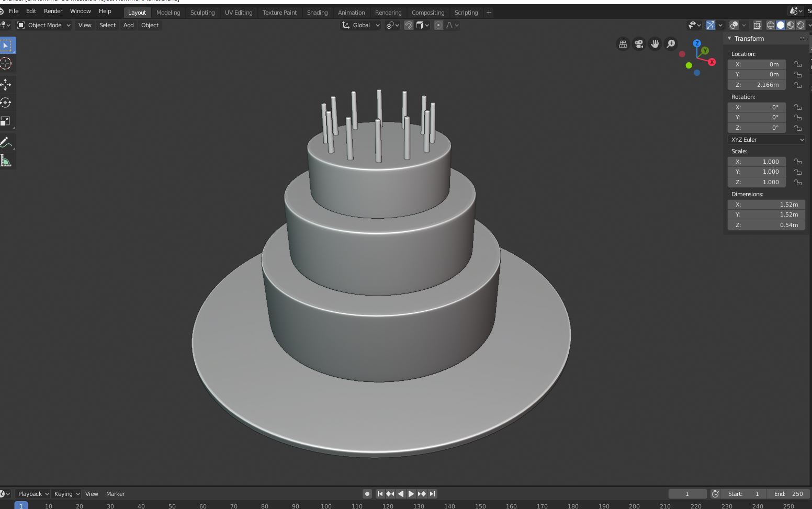The image size is (812, 509).
Task: Activate the Rotate tool
Action: tap(7, 103)
